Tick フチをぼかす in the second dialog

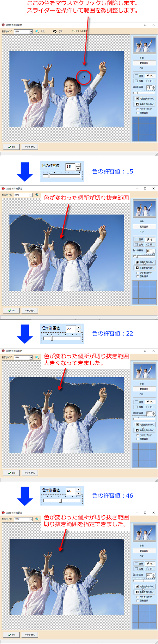coord(137,273)
